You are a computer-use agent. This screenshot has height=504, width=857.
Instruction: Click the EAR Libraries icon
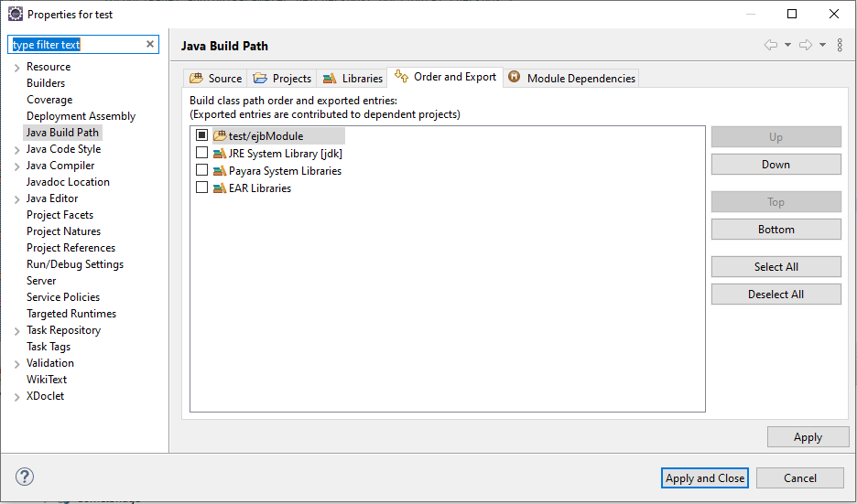tap(220, 188)
